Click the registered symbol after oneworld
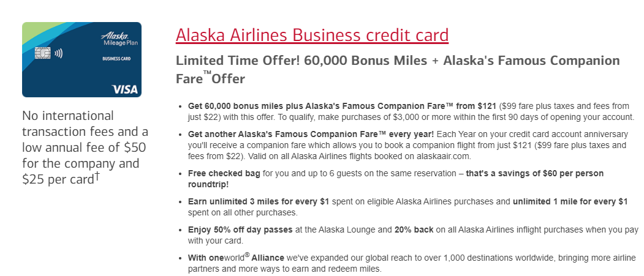The height and width of the screenshot is (276, 644). tap(247, 255)
